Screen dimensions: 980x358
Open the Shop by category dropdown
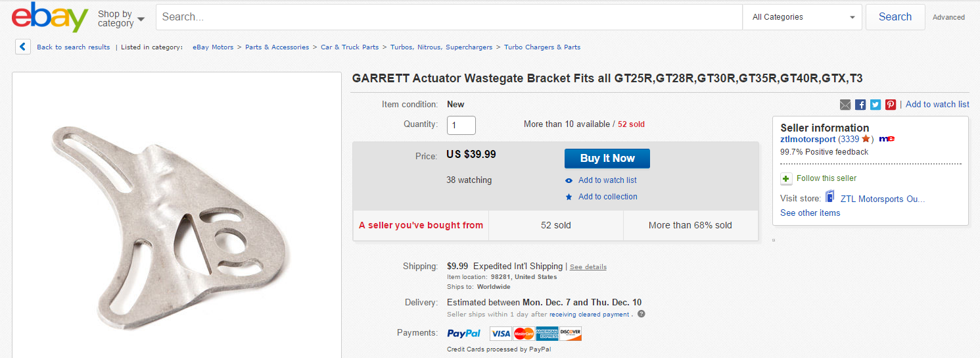(121, 18)
